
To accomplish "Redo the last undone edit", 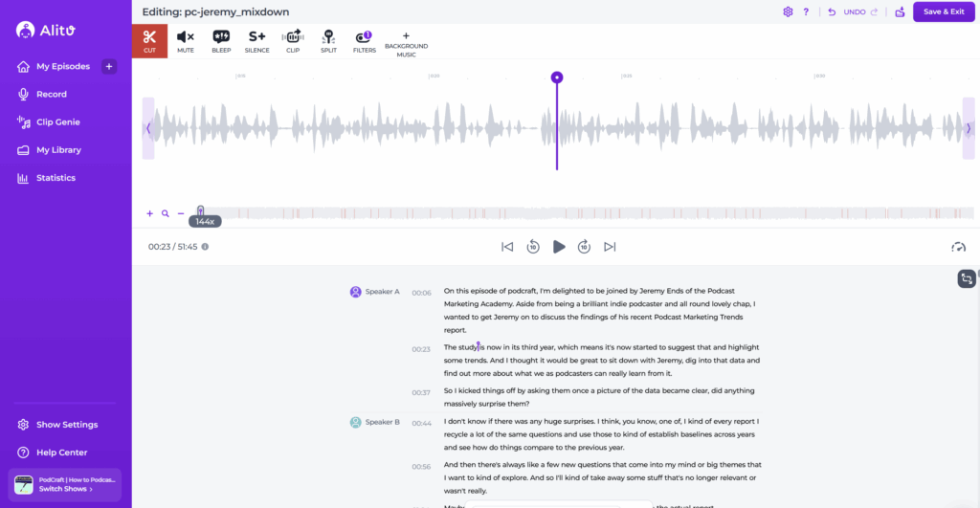I will pos(875,11).
